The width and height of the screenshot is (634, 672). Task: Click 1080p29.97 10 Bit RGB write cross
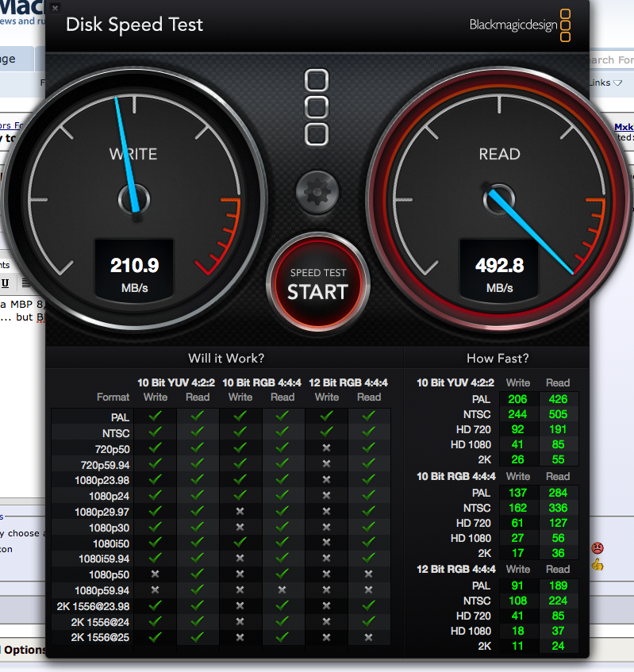pyautogui.click(x=240, y=511)
